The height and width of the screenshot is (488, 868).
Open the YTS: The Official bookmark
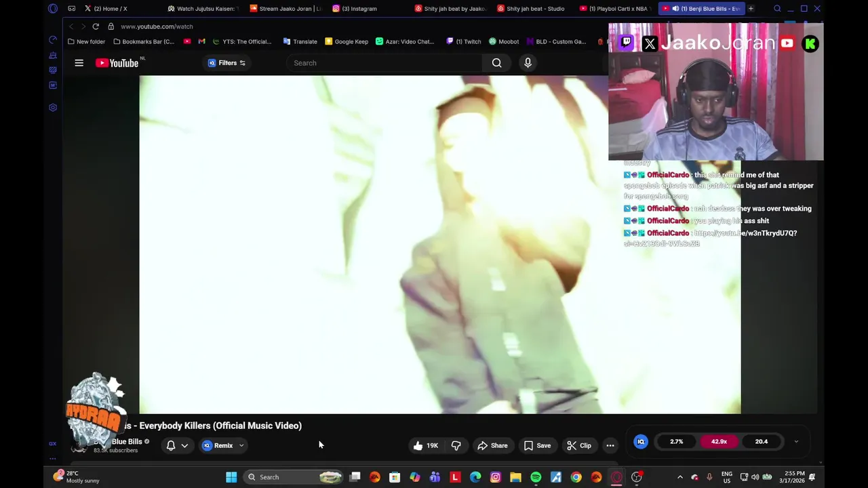point(242,41)
